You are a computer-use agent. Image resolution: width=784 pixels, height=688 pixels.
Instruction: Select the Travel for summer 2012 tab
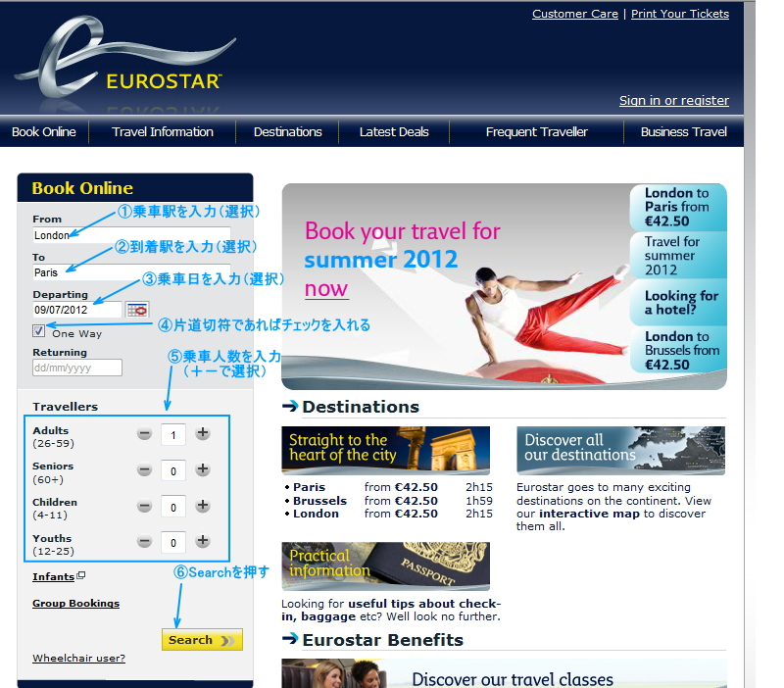[x=678, y=255]
